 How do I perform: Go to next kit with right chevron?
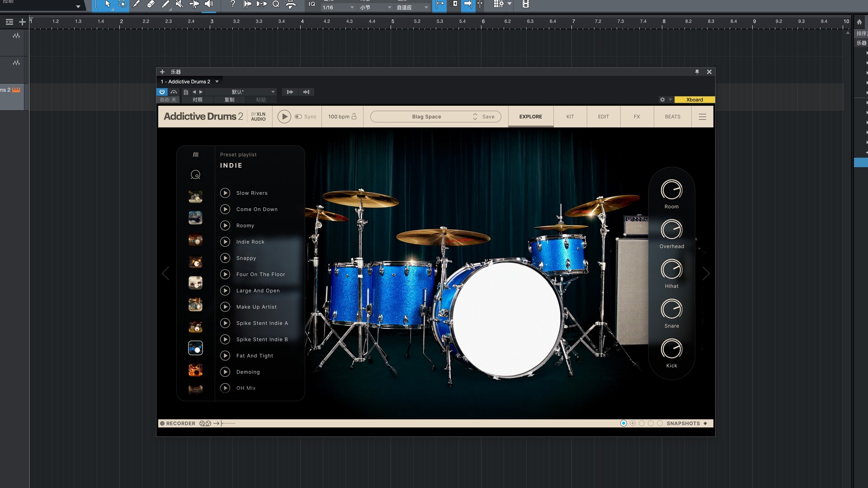point(706,273)
